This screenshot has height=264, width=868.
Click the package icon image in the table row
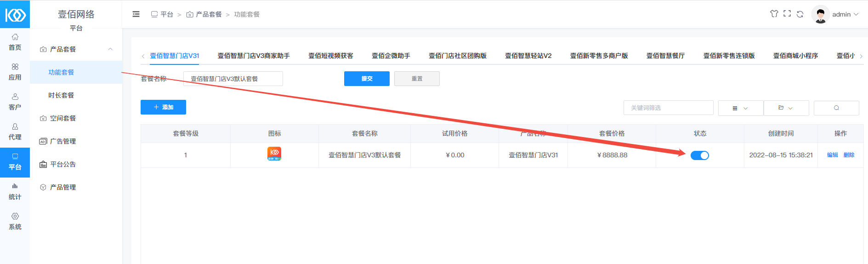coord(274,154)
